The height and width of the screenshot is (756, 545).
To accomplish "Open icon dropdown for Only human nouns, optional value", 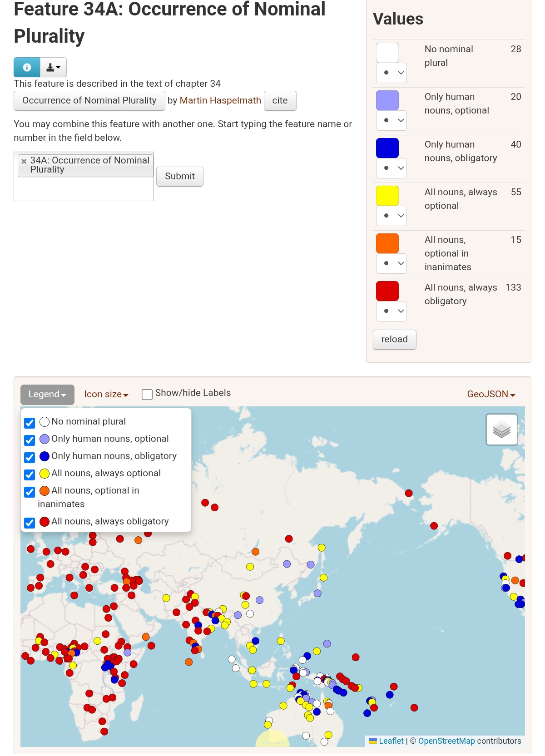I will 391,120.
